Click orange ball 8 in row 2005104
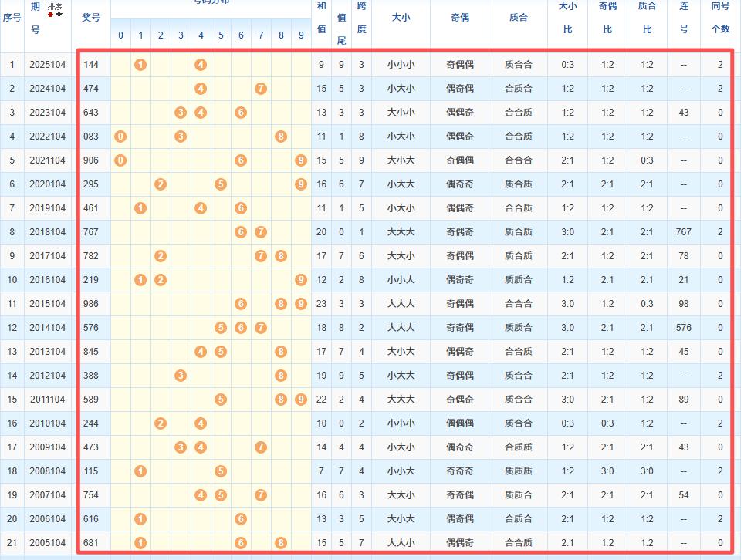 (x=281, y=543)
